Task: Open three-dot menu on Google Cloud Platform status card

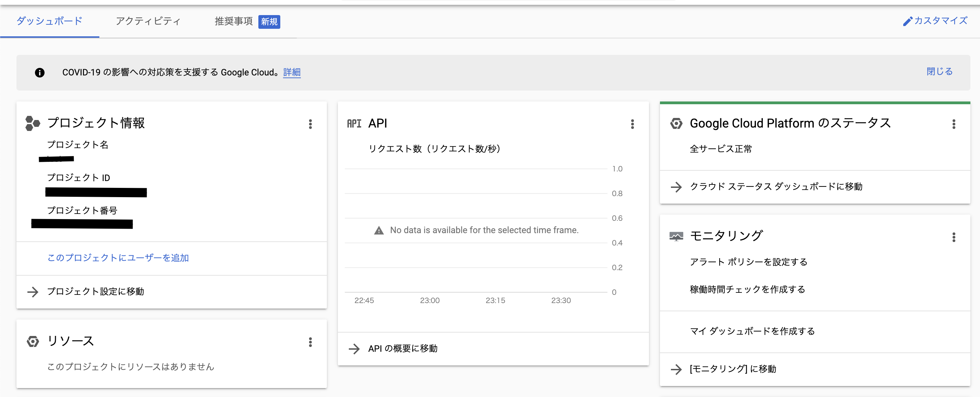Action: [953, 124]
